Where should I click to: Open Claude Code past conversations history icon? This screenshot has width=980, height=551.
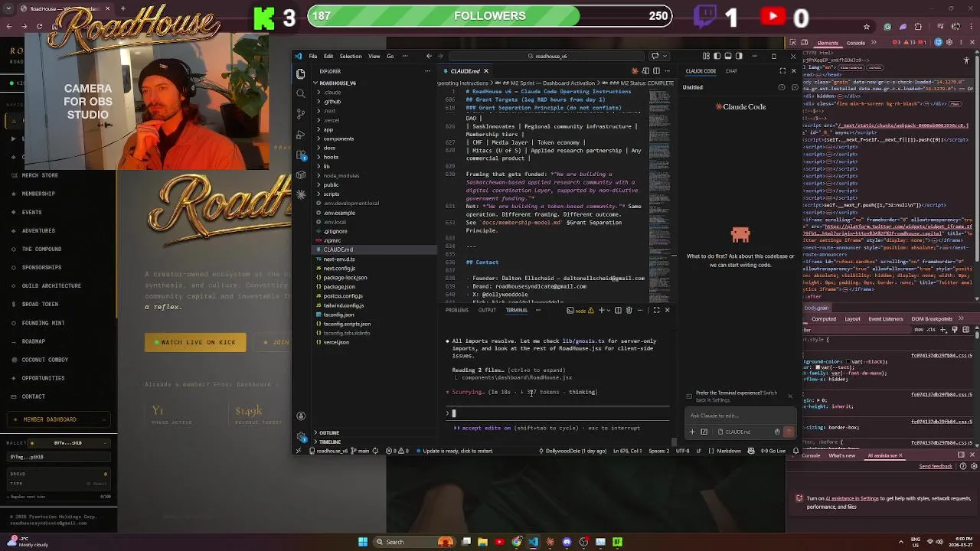pos(782,87)
